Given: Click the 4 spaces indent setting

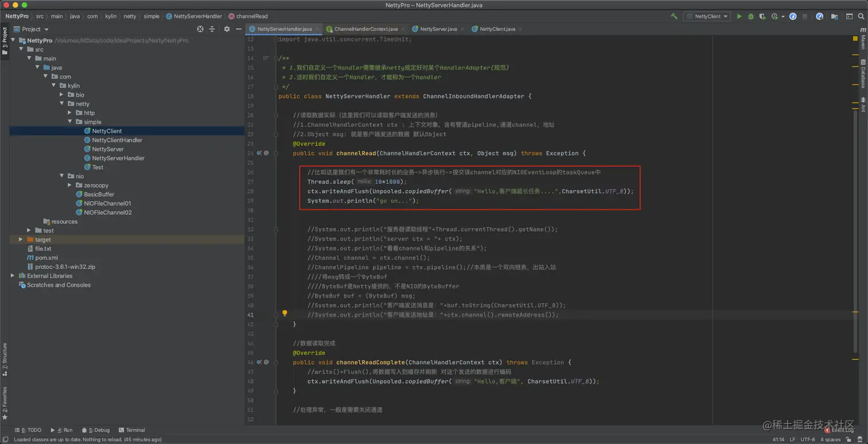Looking at the screenshot, I should pyautogui.click(x=830, y=439).
